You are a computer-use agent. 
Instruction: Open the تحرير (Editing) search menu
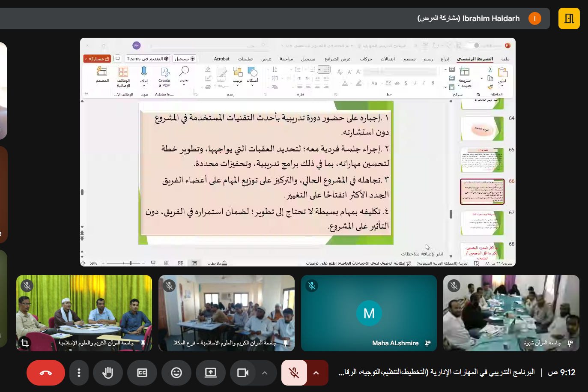click(184, 76)
